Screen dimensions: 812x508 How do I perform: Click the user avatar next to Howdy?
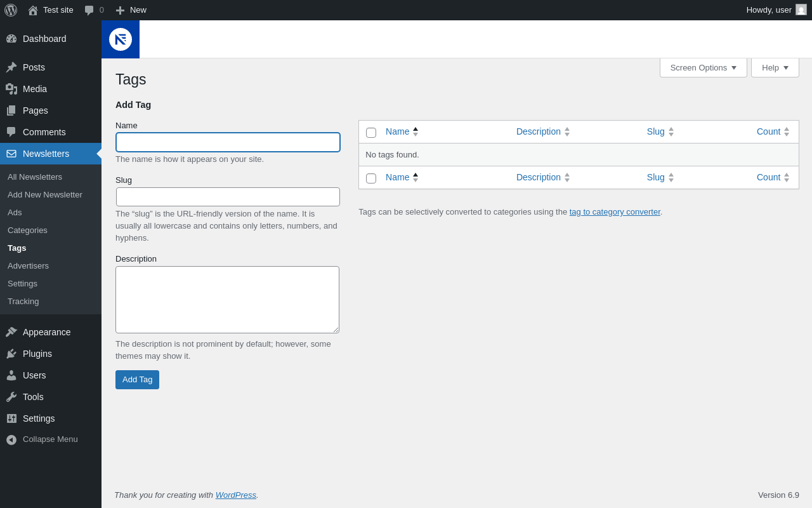801,10
